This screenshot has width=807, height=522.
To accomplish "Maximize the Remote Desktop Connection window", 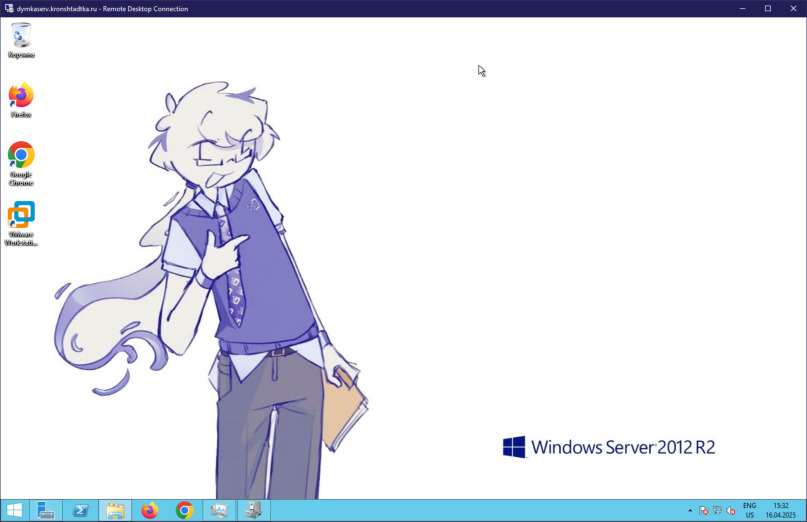I will pos(768,8).
